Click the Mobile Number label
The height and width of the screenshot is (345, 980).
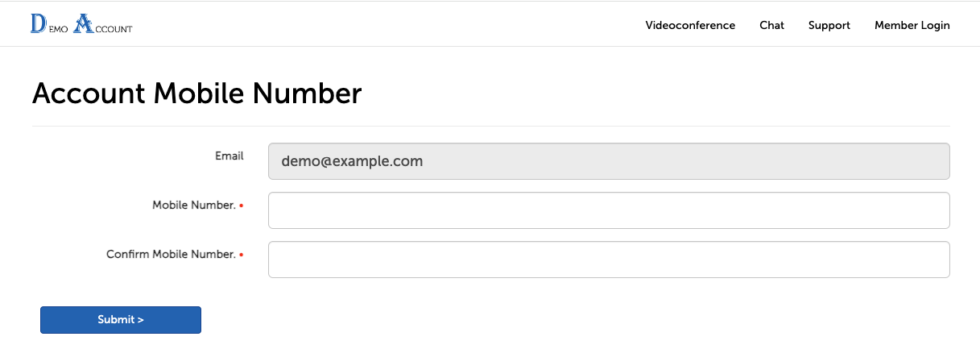(x=193, y=206)
